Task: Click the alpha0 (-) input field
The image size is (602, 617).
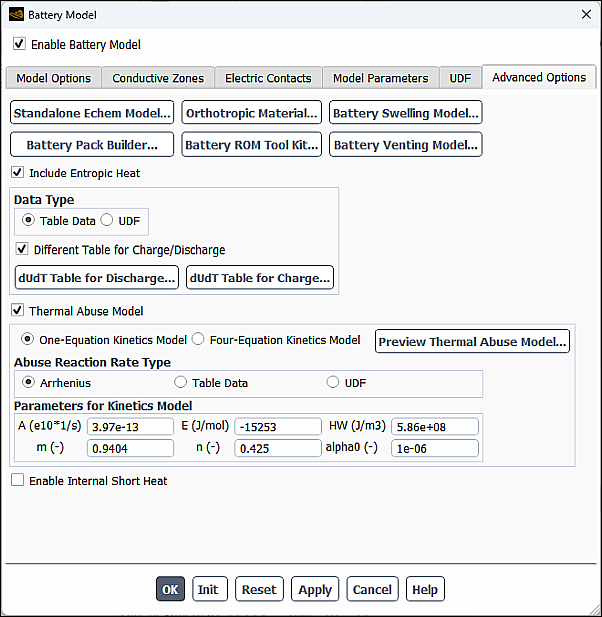Action: tap(435, 448)
